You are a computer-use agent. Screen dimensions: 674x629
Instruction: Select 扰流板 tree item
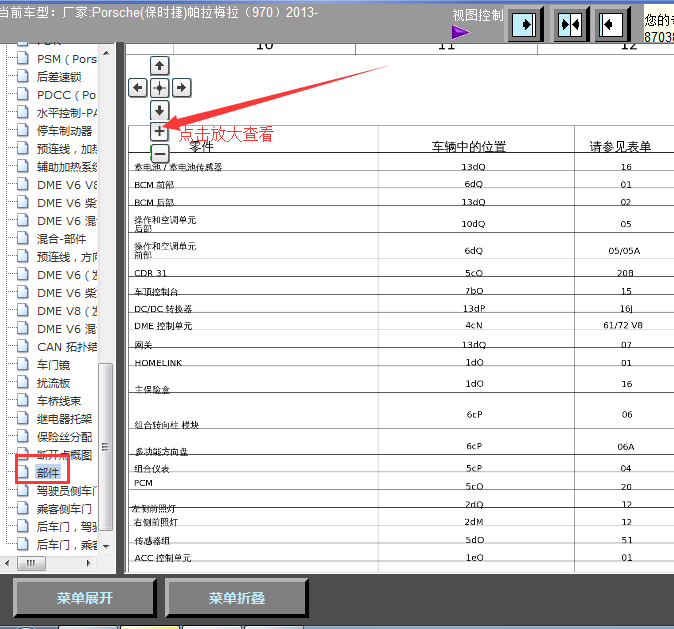coord(53,383)
